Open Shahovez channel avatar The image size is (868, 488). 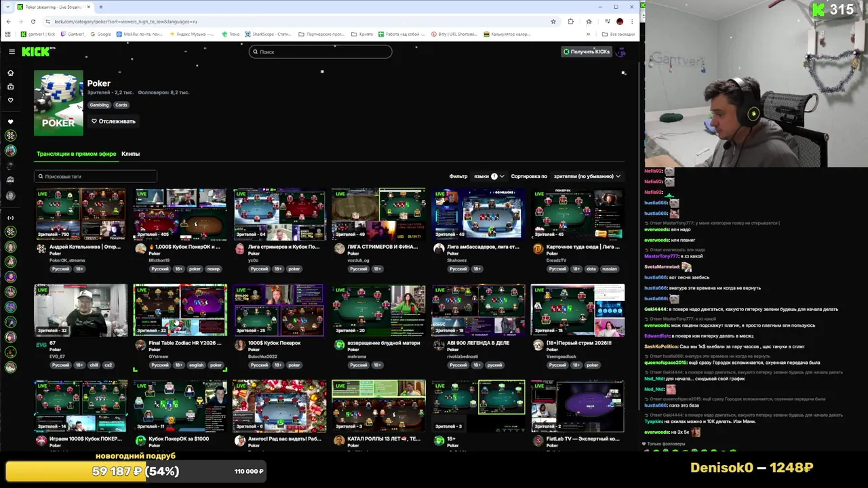pyautogui.click(x=439, y=249)
